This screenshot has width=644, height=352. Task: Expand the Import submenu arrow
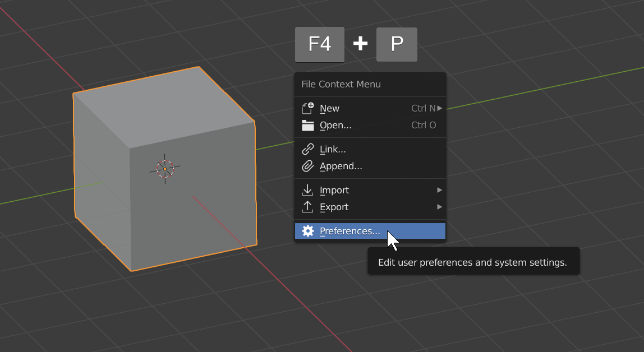440,190
